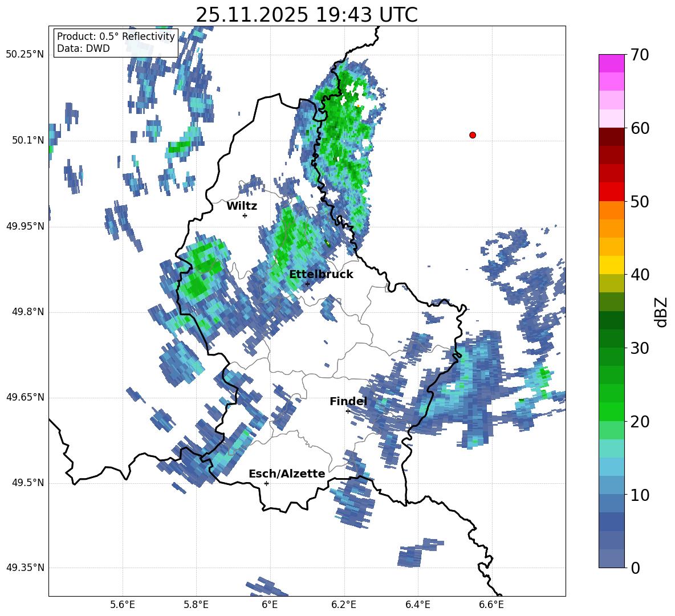Click the magenta 70 dBZ colorbar segment
675x616 pixels.
[x=611, y=63]
